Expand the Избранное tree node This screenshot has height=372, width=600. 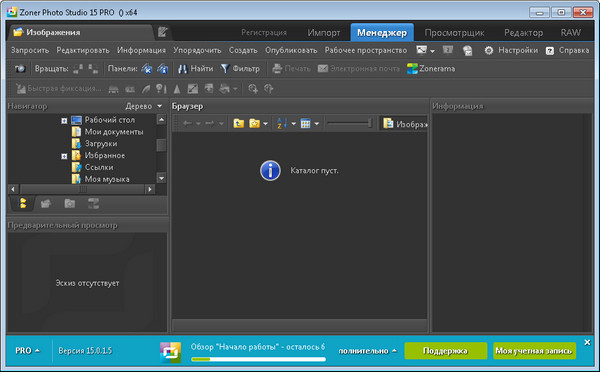pyautogui.click(x=64, y=156)
